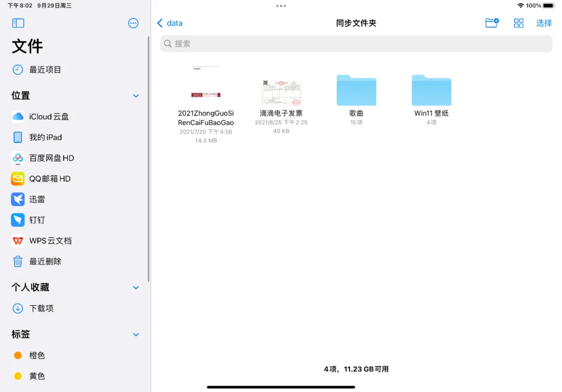
Task: Open iCloud 云盘 location icon
Action: click(18, 116)
